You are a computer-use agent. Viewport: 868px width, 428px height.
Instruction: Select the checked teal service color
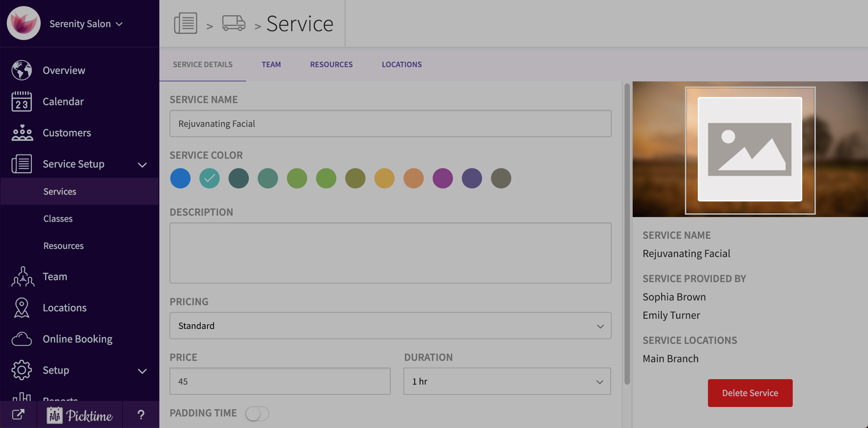click(210, 178)
